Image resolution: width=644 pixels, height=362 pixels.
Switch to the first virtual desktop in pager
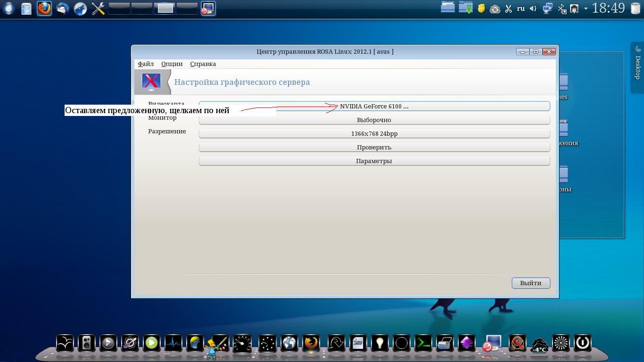119,8
